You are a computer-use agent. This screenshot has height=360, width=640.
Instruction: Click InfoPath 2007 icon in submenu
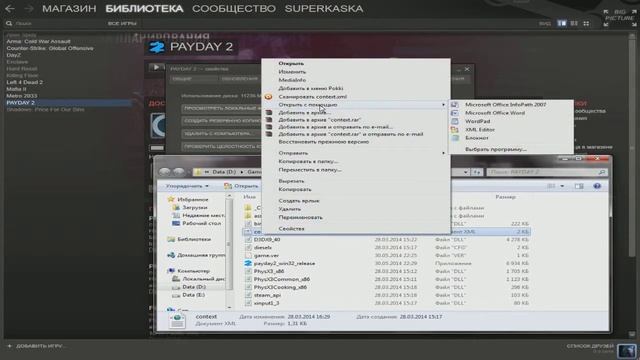455,104
